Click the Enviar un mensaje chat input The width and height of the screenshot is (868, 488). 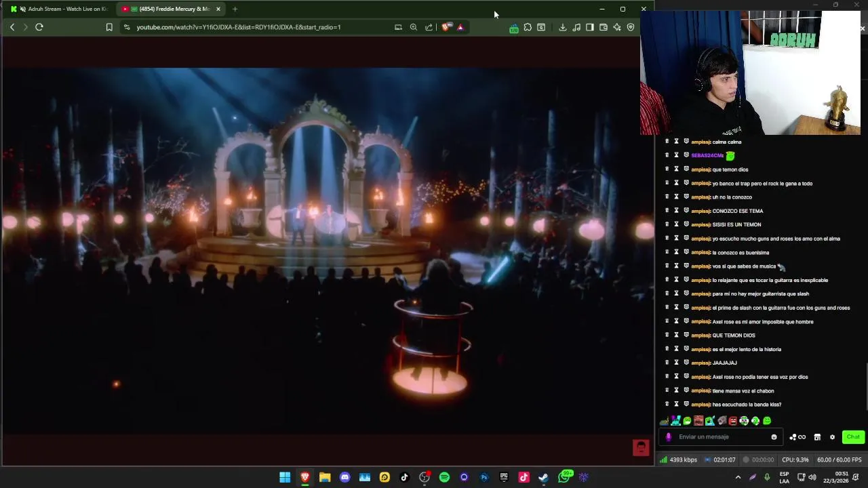(722, 437)
